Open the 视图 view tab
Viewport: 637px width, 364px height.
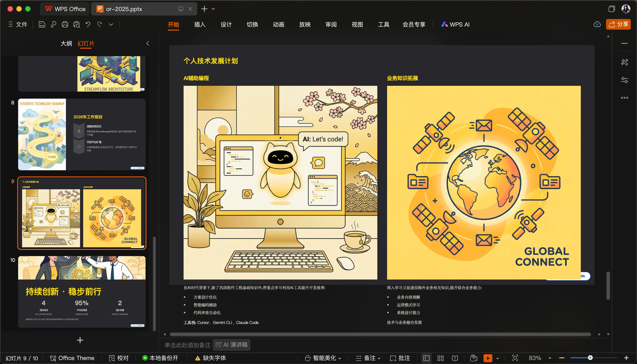click(357, 24)
